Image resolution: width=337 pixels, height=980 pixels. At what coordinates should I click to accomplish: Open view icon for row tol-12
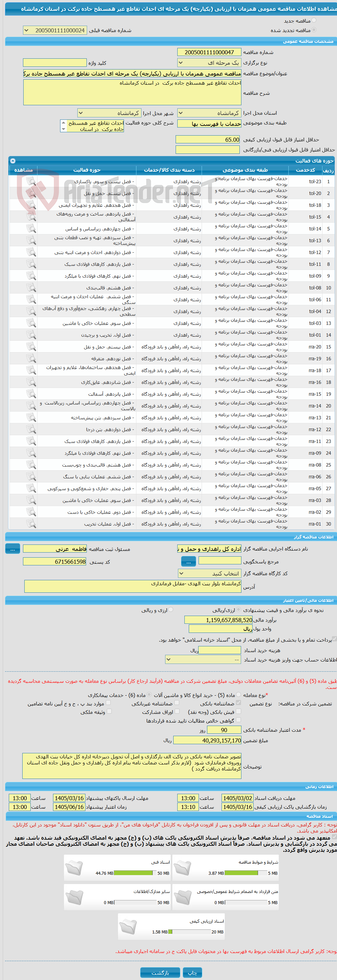[x=31, y=252]
